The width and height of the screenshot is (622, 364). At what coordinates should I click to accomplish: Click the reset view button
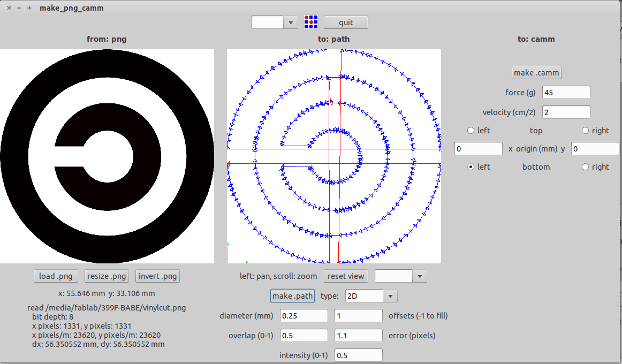point(346,276)
